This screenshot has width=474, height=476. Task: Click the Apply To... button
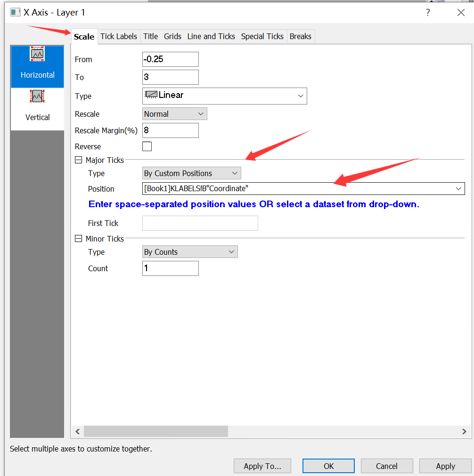point(262,466)
